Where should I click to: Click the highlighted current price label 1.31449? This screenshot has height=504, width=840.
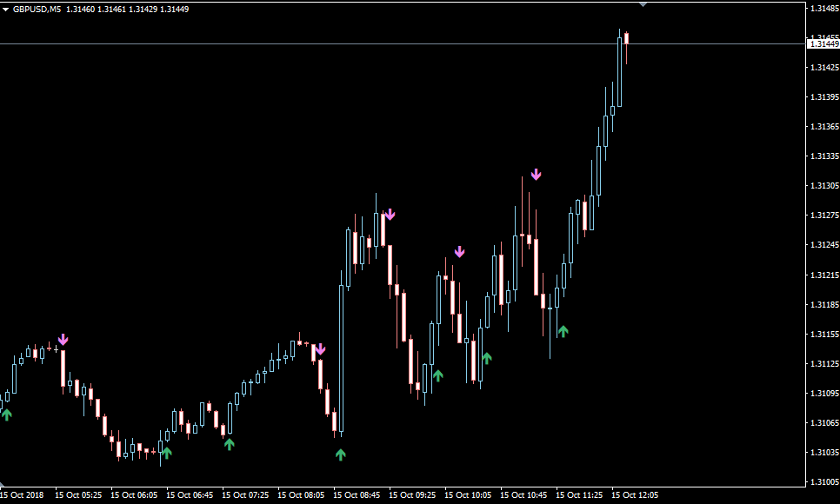tap(822, 43)
